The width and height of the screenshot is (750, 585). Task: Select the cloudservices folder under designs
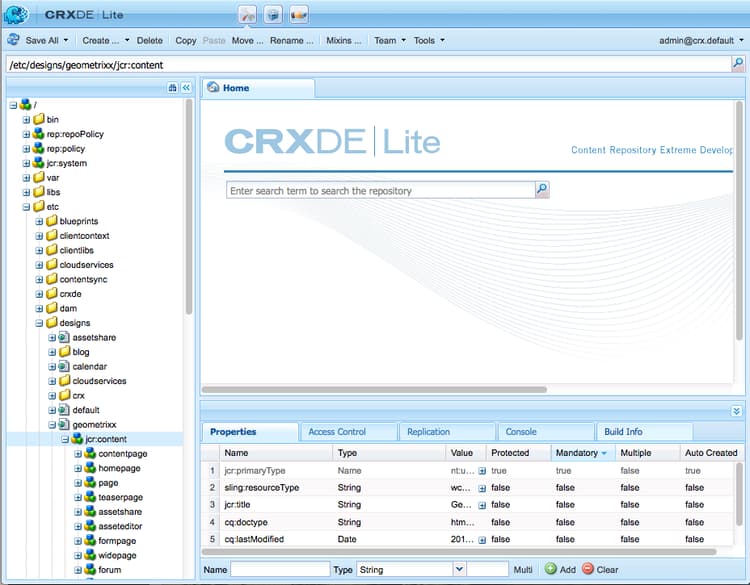click(99, 381)
